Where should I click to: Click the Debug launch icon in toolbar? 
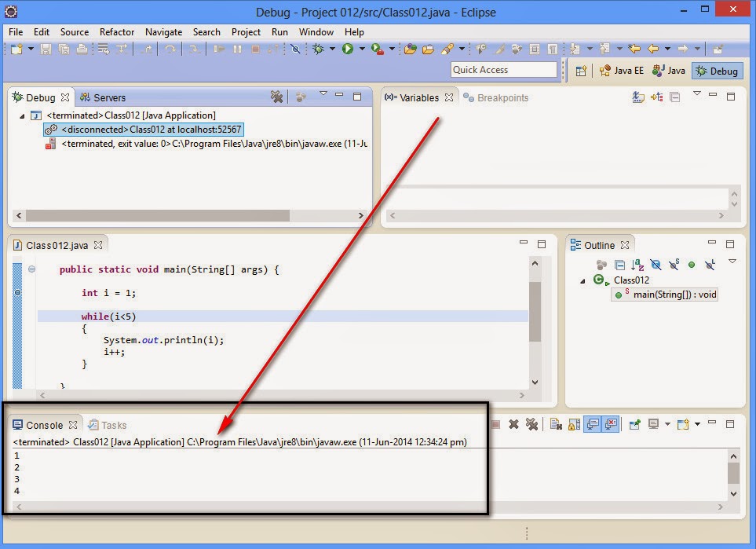point(317,49)
